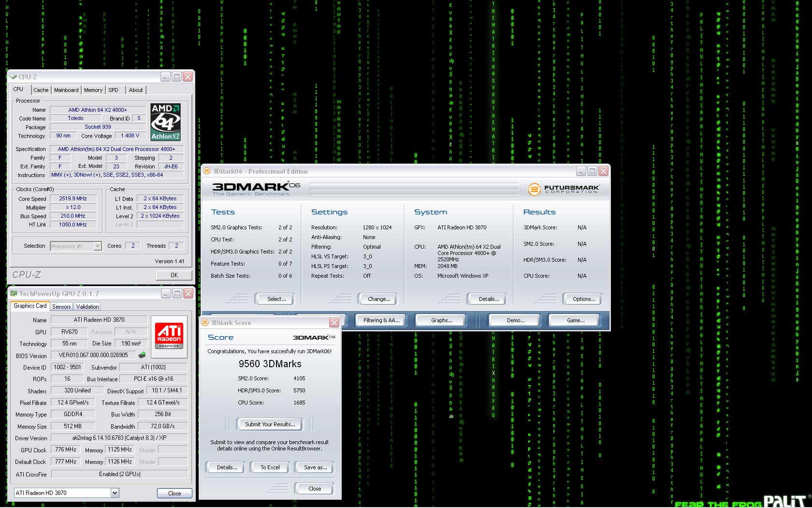Click the GPU Clock value 776 MHz
812x508 pixels.
(x=66, y=449)
